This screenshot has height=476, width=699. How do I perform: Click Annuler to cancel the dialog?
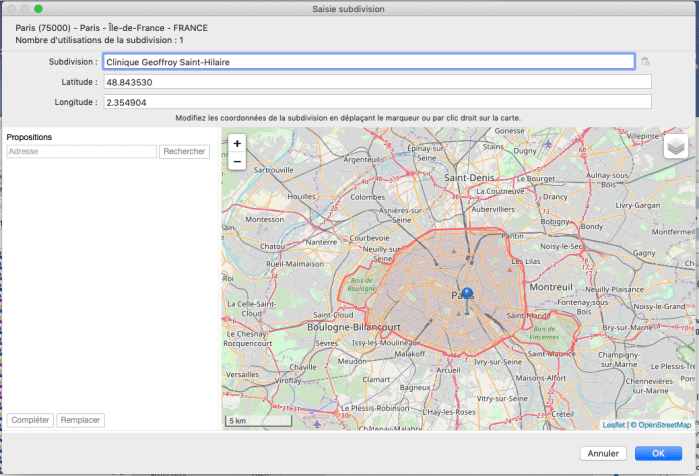603,453
